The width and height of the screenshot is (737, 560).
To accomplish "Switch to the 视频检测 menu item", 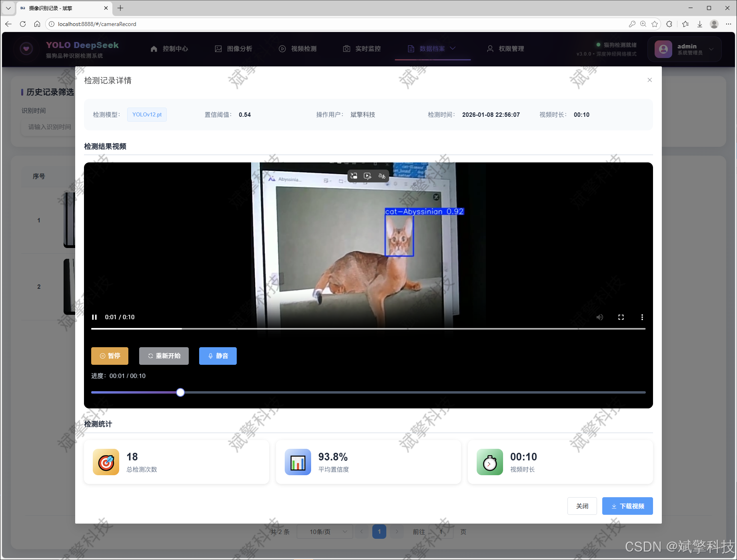I will click(298, 48).
